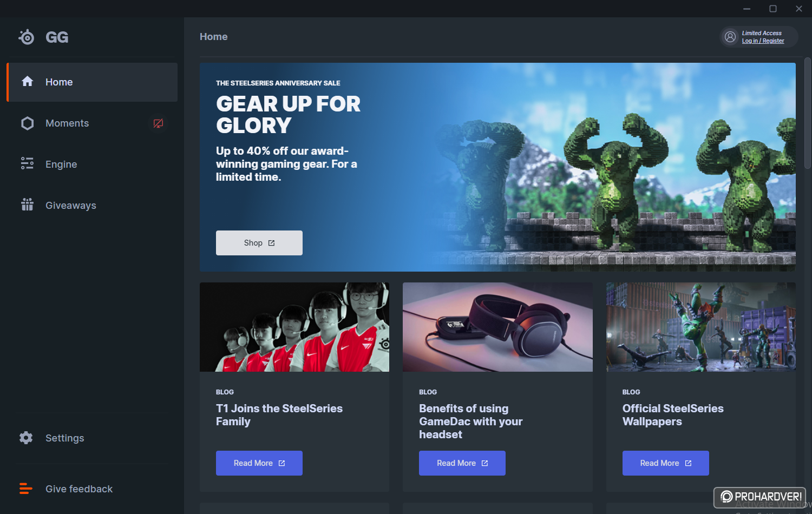Open the GameDac headset image
This screenshot has width=812, height=514.
click(x=497, y=327)
